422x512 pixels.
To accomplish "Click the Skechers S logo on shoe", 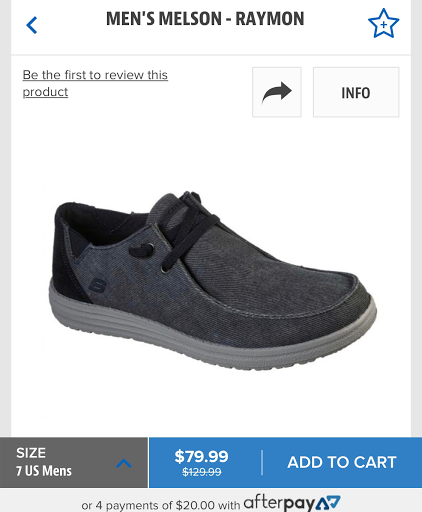I will click(97, 285).
